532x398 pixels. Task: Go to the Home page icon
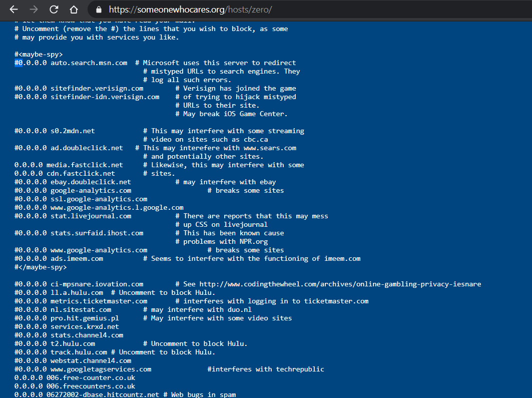74,10
